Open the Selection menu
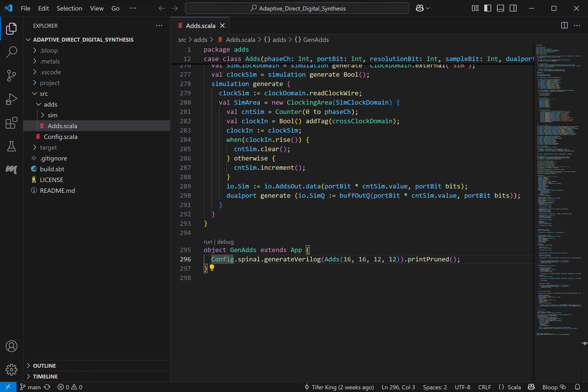The height and width of the screenshot is (392, 588). (69, 8)
